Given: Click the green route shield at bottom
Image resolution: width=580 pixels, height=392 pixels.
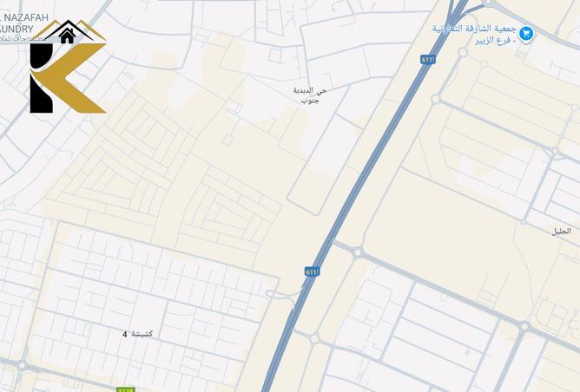Looking at the screenshot, I should pyautogui.click(x=126, y=389).
